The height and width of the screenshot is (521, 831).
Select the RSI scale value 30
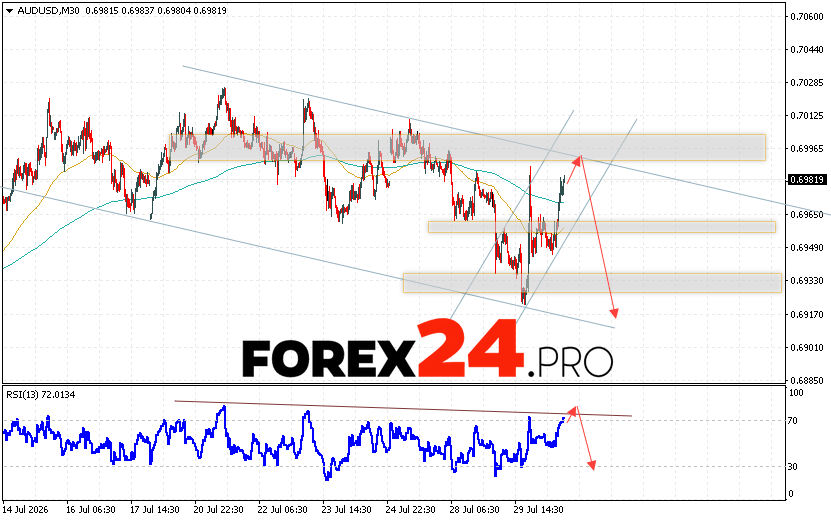click(793, 466)
